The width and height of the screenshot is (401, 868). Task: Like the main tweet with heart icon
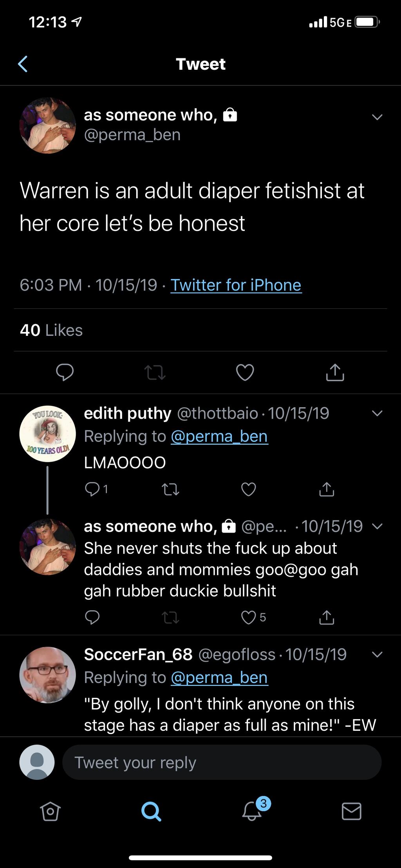click(x=245, y=372)
